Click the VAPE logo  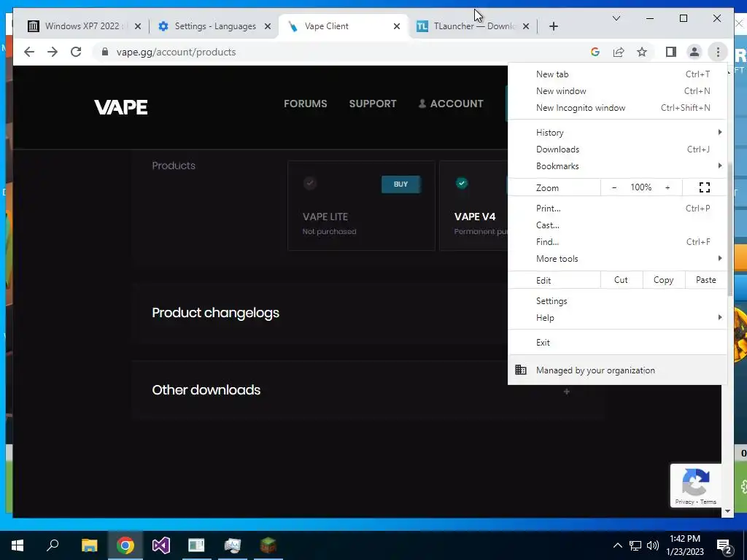pyautogui.click(x=121, y=107)
